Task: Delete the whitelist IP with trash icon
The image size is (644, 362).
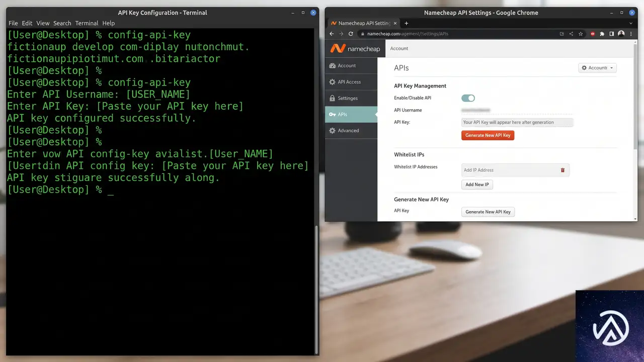Action: click(x=562, y=170)
